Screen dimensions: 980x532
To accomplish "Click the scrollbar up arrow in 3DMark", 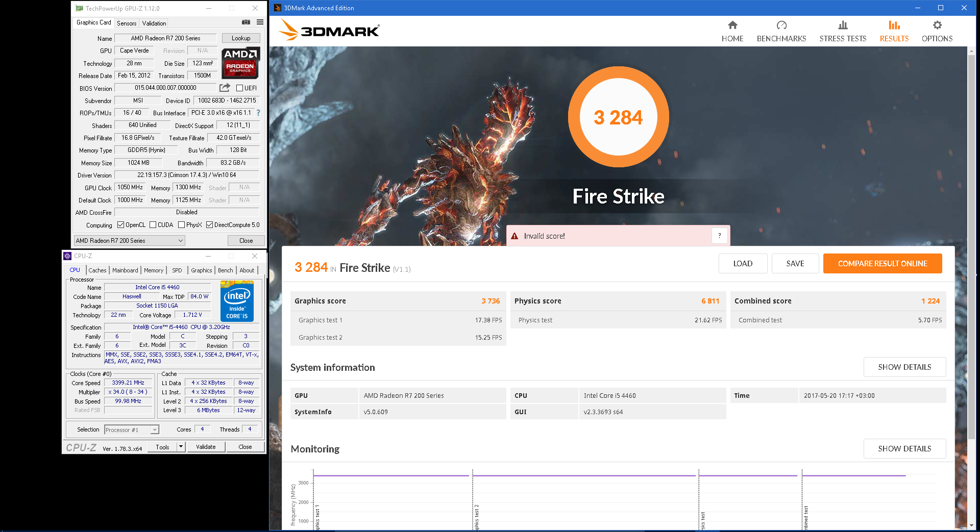I will (971, 50).
